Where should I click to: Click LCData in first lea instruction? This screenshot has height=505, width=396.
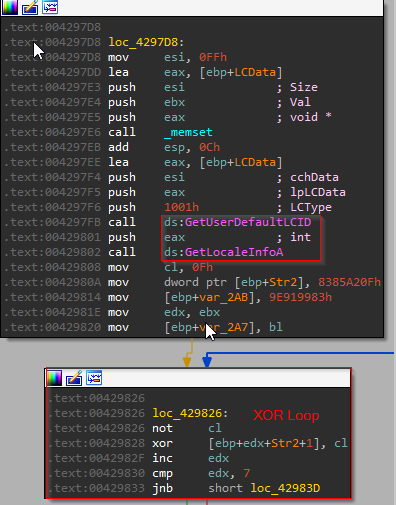(255, 72)
